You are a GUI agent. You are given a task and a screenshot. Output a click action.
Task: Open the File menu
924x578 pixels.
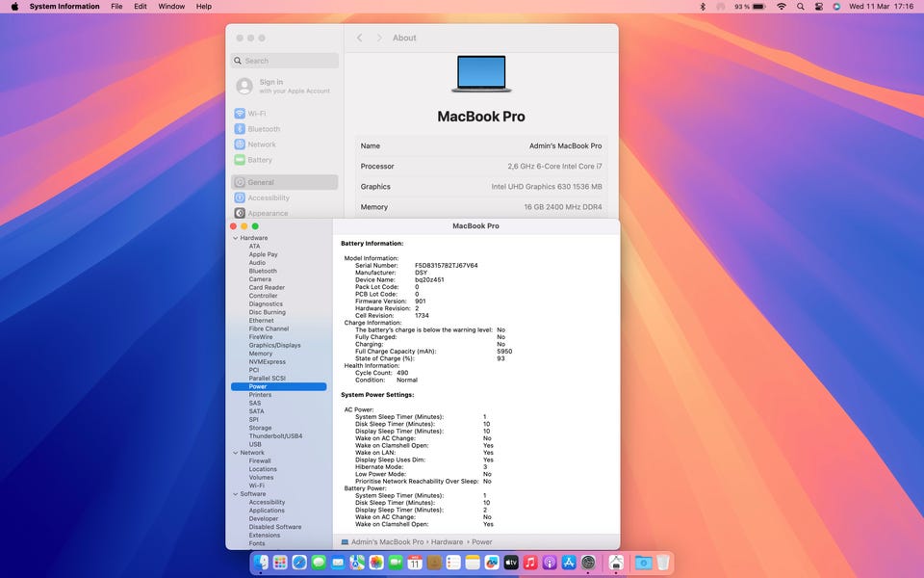click(116, 7)
